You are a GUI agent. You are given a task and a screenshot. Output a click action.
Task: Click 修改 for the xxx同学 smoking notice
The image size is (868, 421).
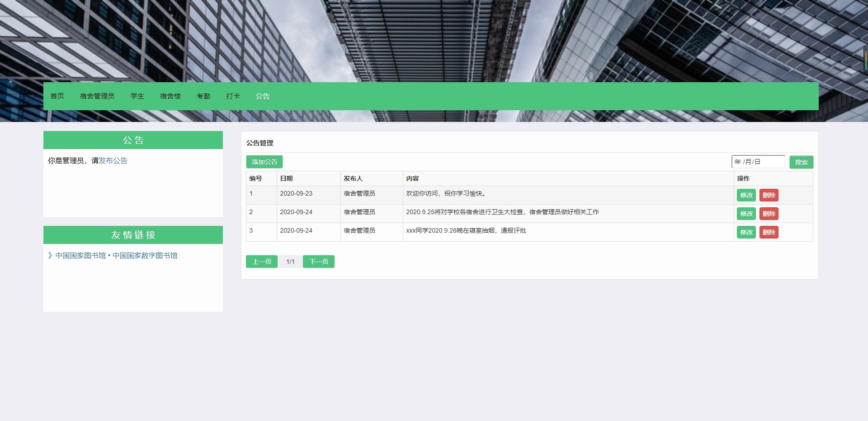pos(746,232)
